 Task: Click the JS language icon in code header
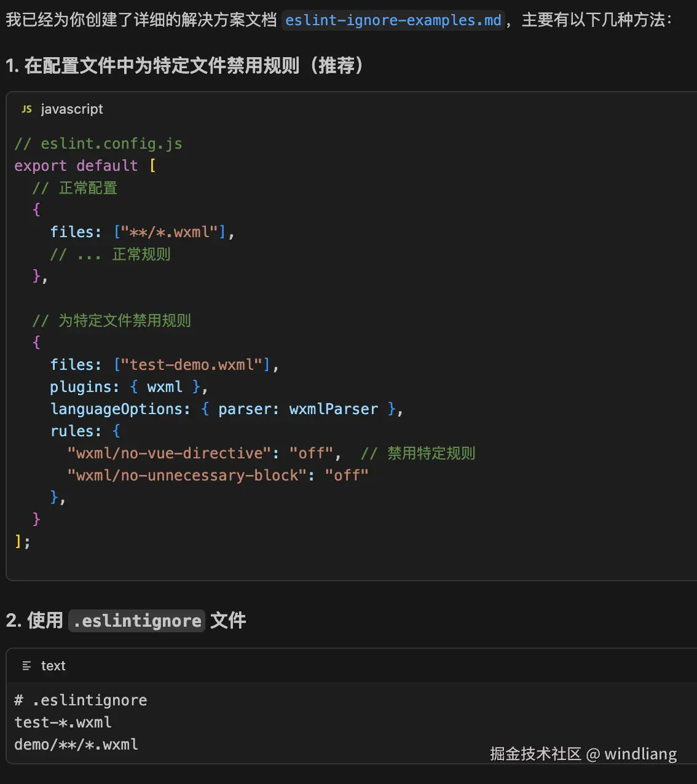[26, 109]
